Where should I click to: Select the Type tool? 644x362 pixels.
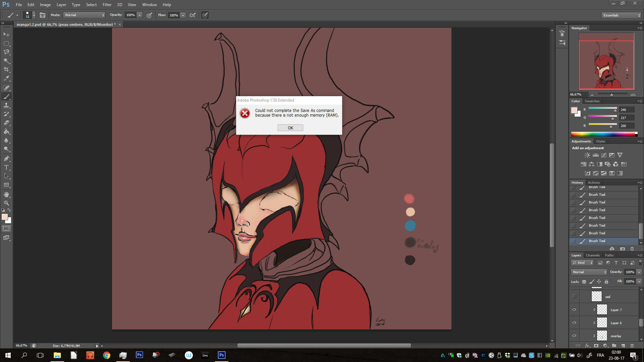[6, 167]
